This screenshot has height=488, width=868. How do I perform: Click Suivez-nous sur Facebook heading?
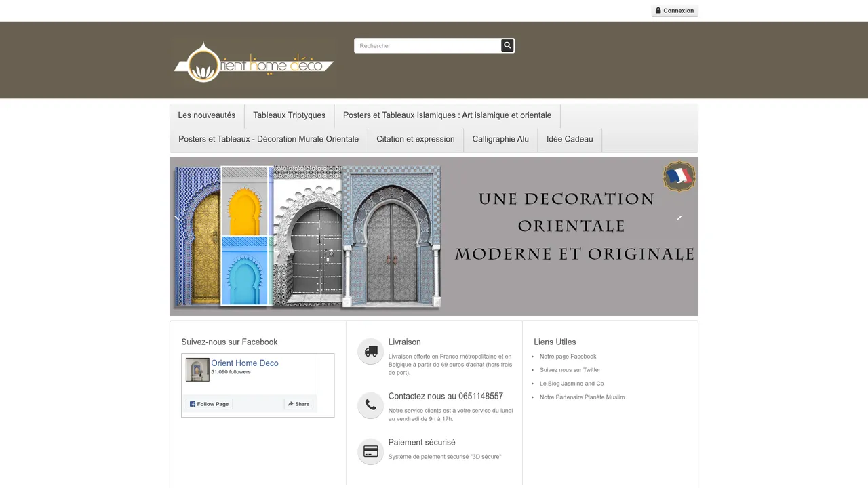229,342
